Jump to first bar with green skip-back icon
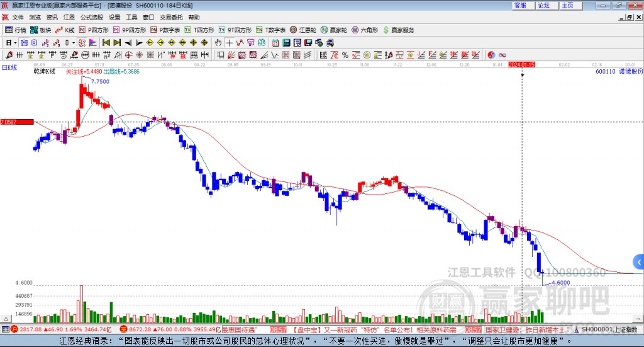Screen dimensions: 644x347 [106, 43]
